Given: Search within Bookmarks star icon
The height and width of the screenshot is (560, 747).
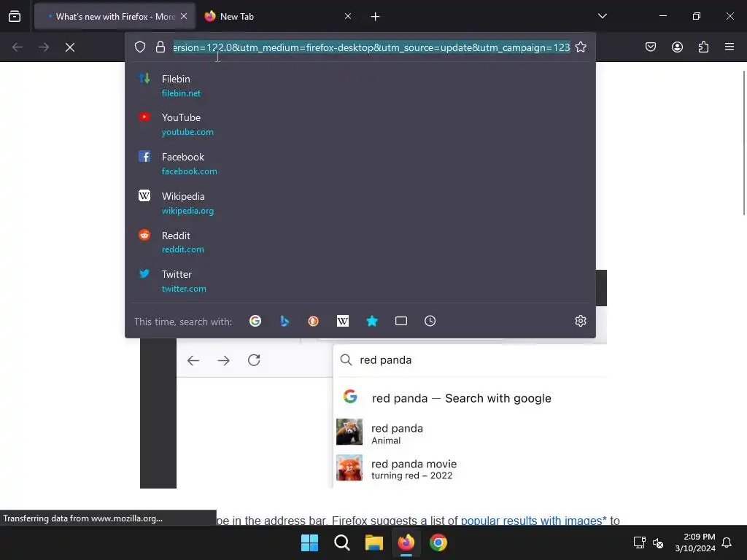Looking at the screenshot, I should pyautogui.click(x=372, y=321).
